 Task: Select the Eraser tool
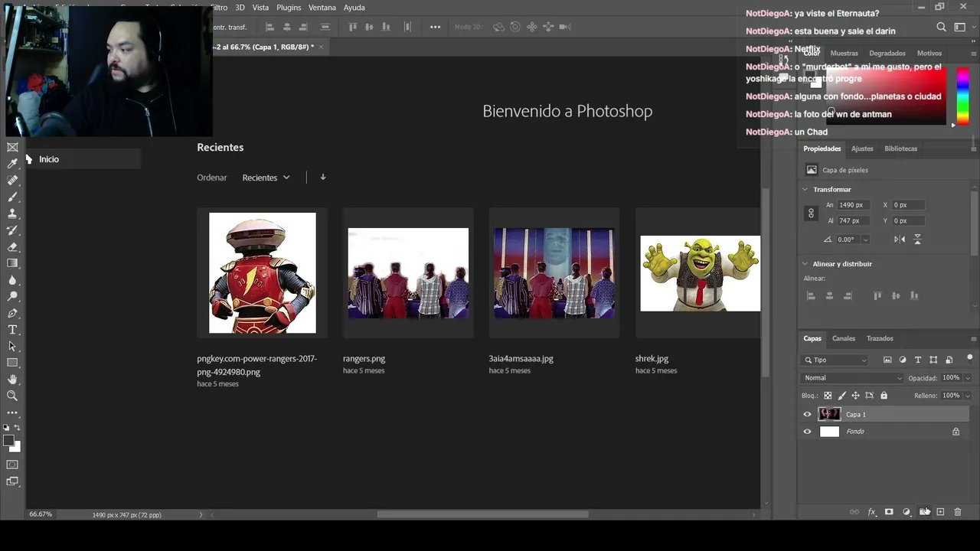[x=12, y=247]
